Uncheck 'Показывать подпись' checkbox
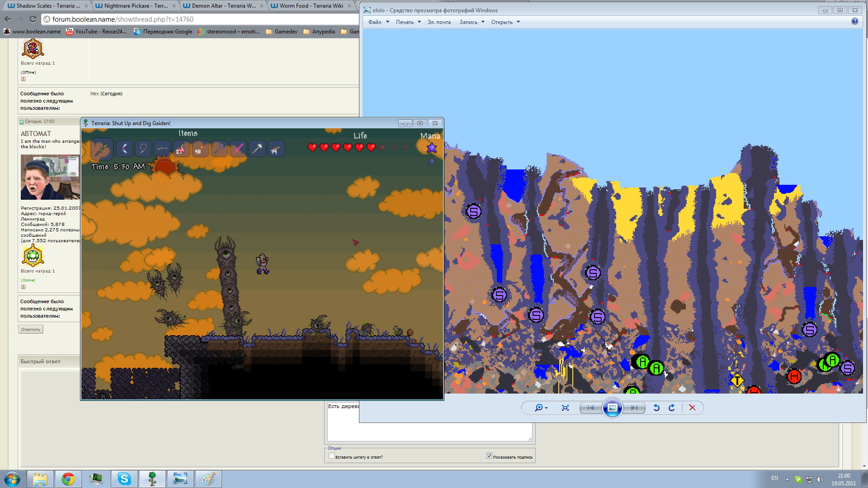 click(x=489, y=456)
